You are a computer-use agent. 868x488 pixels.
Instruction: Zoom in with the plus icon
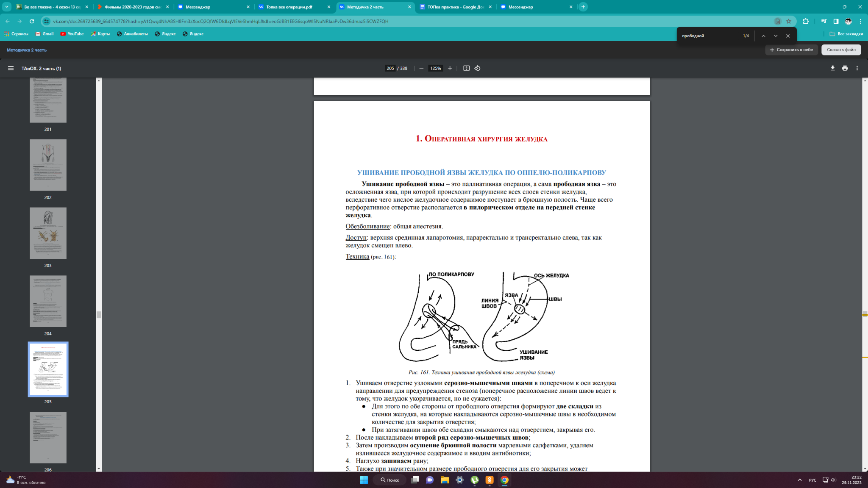[450, 68]
